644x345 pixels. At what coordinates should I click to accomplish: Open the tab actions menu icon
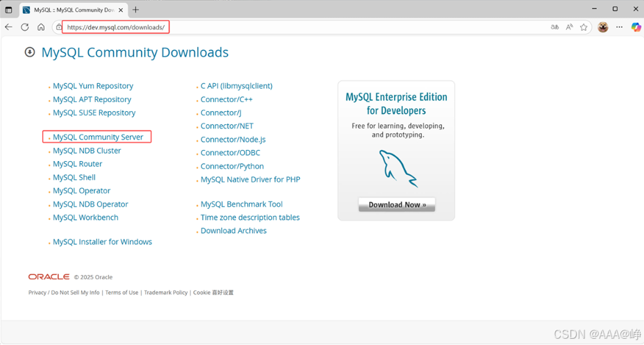pyautogui.click(x=8, y=10)
